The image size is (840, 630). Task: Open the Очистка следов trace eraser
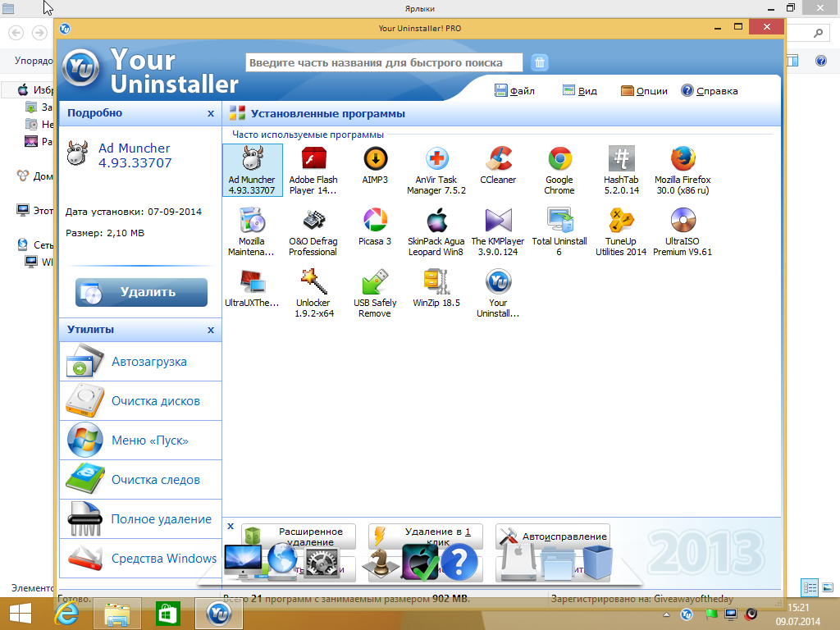[x=140, y=479]
